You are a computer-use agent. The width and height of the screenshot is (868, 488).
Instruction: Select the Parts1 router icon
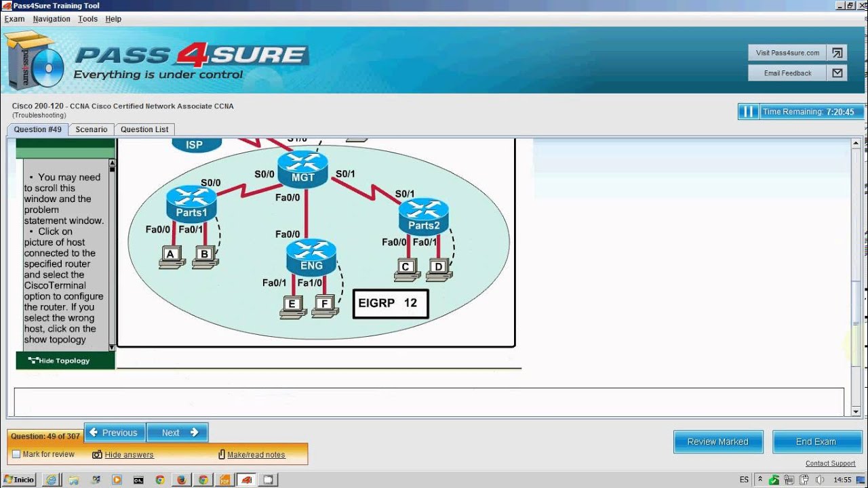pyautogui.click(x=191, y=204)
